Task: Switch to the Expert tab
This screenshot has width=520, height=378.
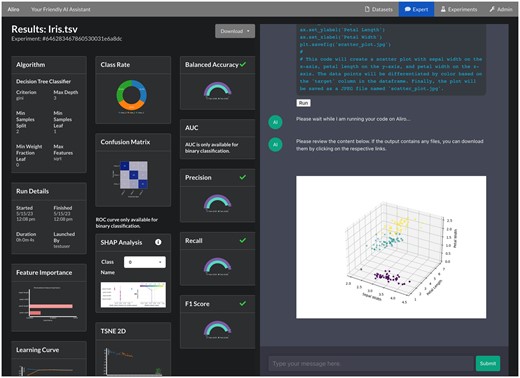Action: (x=416, y=9)
